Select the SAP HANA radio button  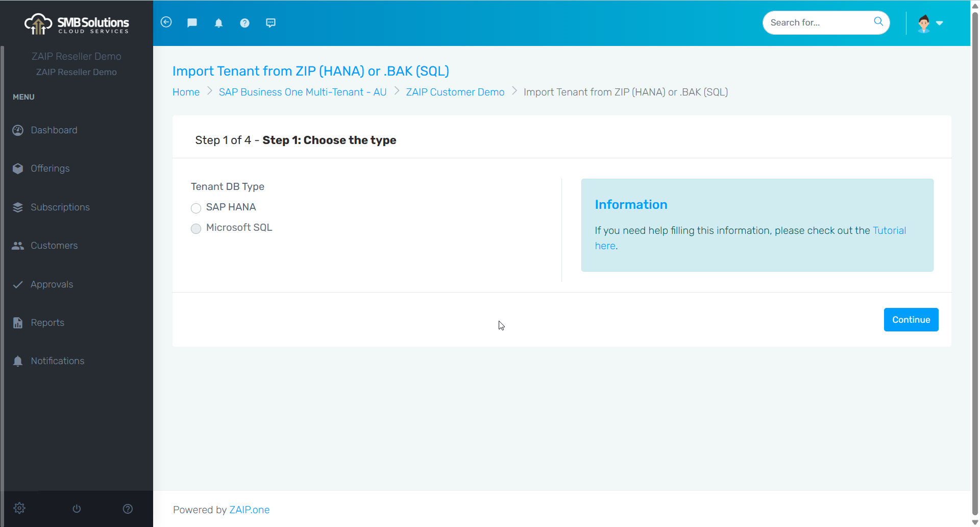coord(196,208)
